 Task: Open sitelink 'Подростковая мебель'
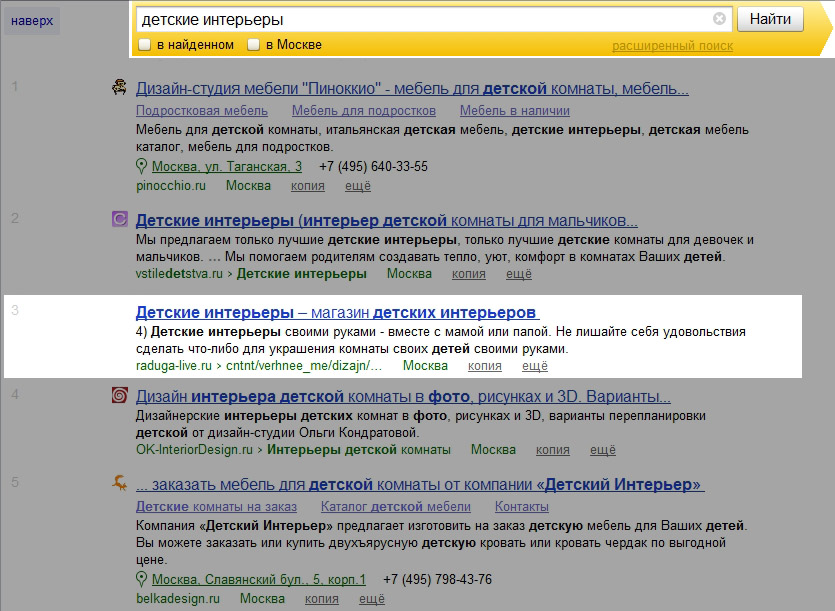[x=202, y=111]
